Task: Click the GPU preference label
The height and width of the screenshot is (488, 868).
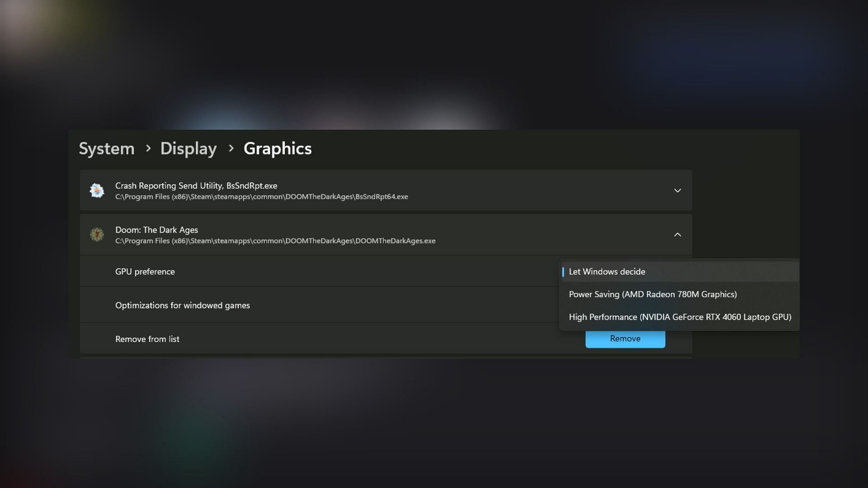Action: 145,272
